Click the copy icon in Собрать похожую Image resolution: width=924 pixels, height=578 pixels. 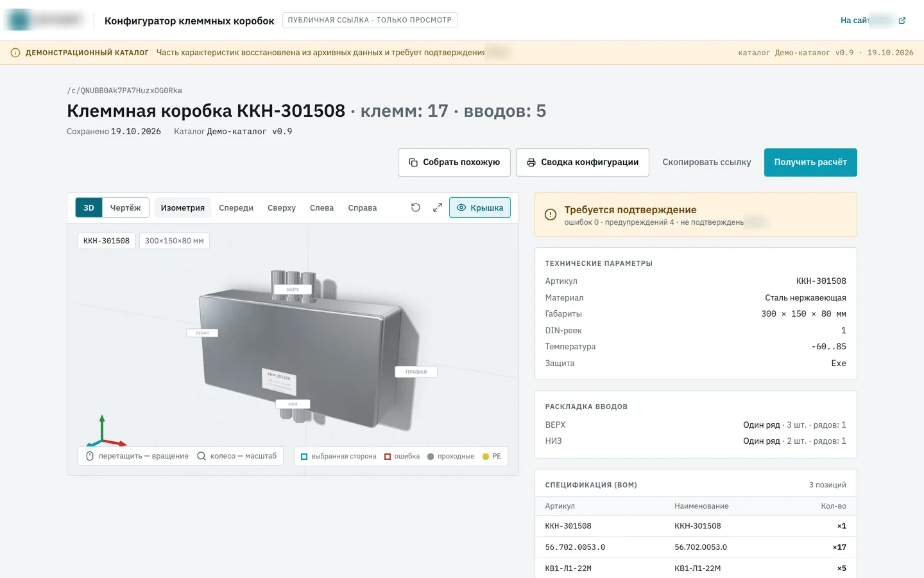tap(413, 162)
